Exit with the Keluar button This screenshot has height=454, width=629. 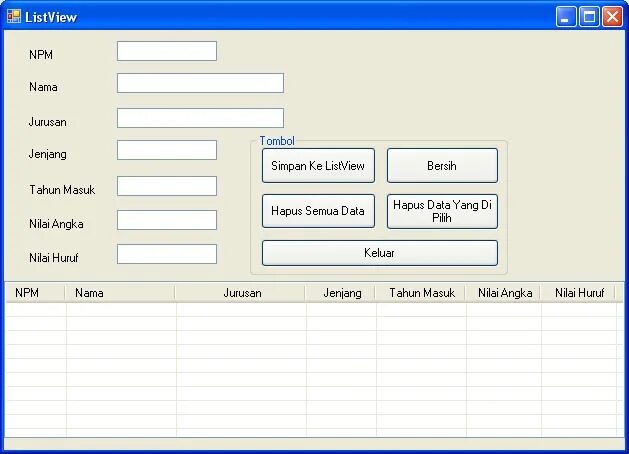pos(380,253)
